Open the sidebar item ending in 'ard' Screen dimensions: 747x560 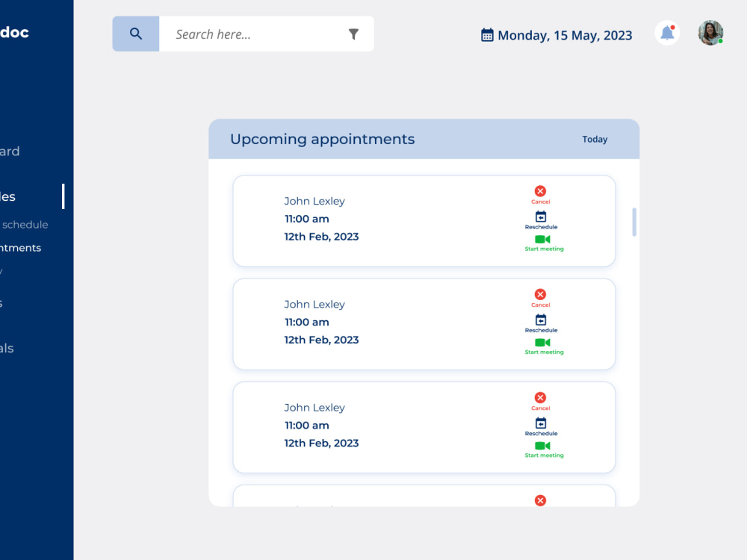pos(10,152)
